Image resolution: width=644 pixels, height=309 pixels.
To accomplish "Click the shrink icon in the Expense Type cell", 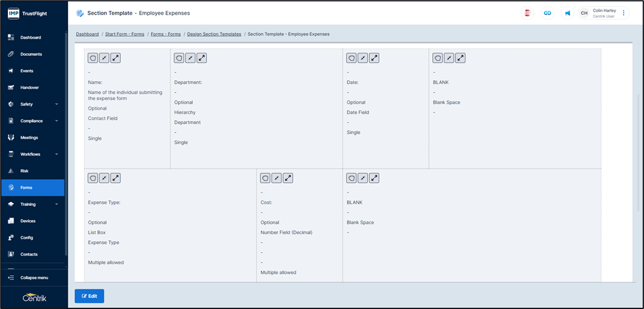I will [104, 178].
